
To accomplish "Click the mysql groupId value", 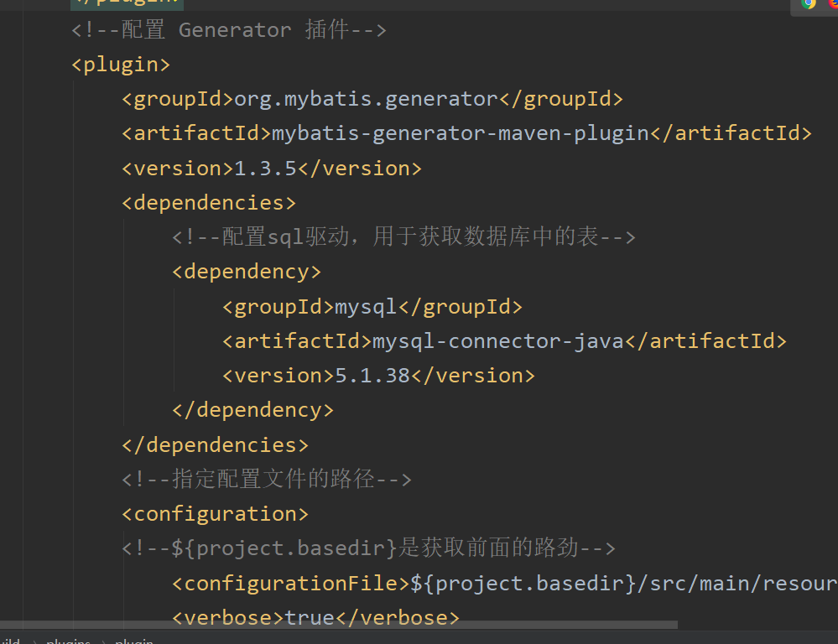I will 366,307.
